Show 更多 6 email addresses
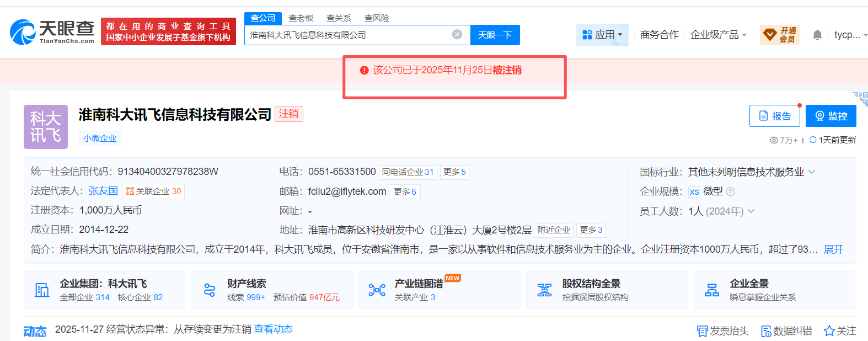Image resolution: width=868 pixels, height=341 pixels. click(x=405, y=191)
